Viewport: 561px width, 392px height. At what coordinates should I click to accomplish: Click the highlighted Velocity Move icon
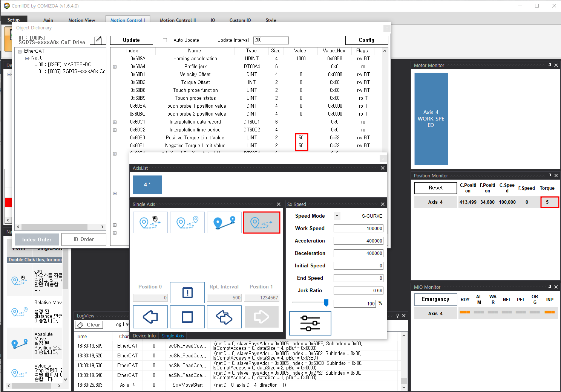click(x=261, y=223)
